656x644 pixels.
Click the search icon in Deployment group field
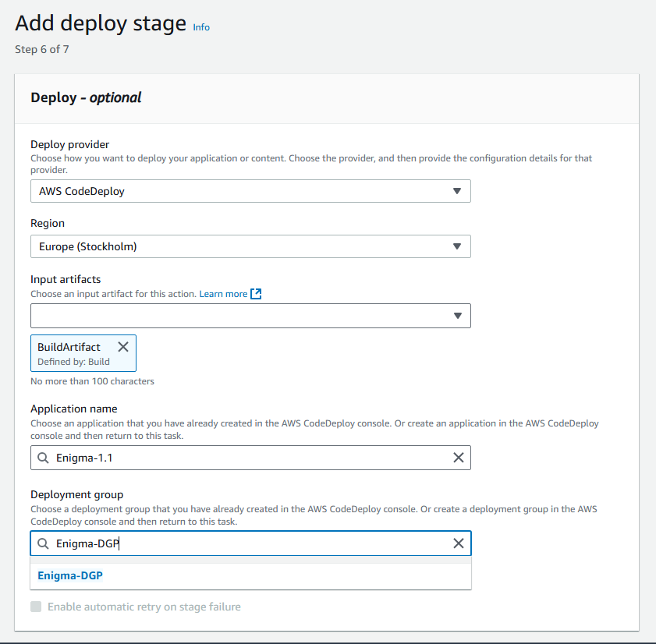[43, 543]
